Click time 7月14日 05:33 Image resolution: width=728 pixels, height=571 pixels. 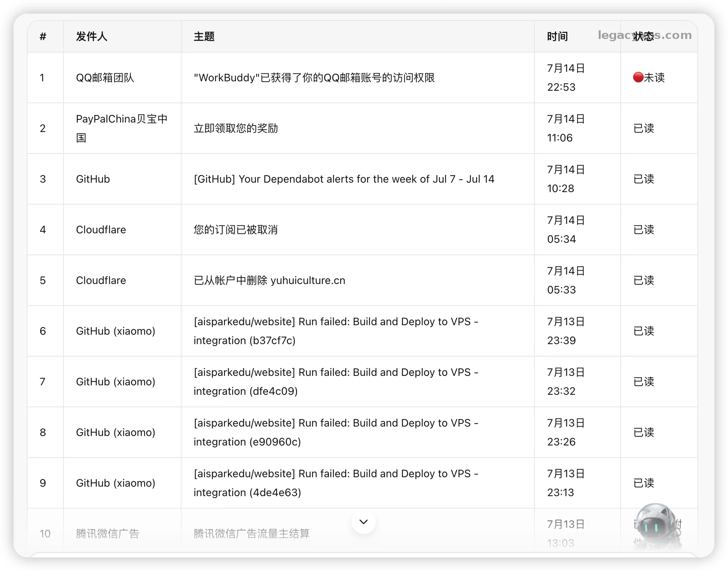pyautogui.click(x=566, y=280)
